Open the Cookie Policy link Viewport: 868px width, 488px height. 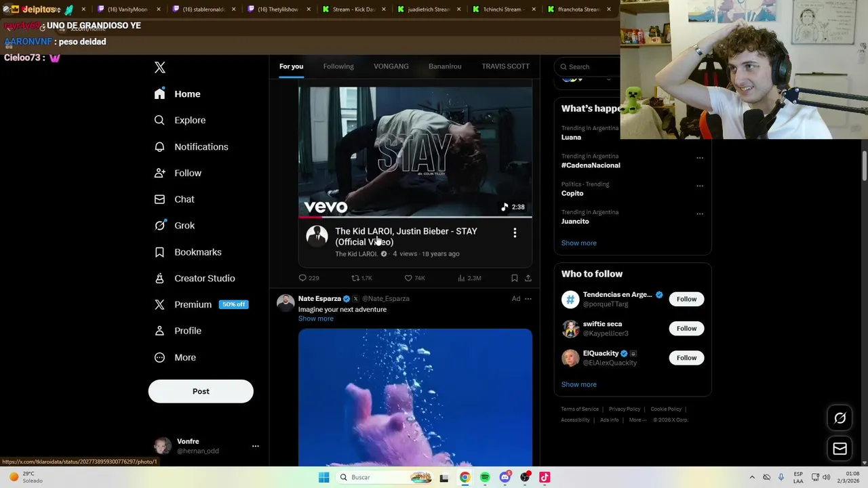666,409
